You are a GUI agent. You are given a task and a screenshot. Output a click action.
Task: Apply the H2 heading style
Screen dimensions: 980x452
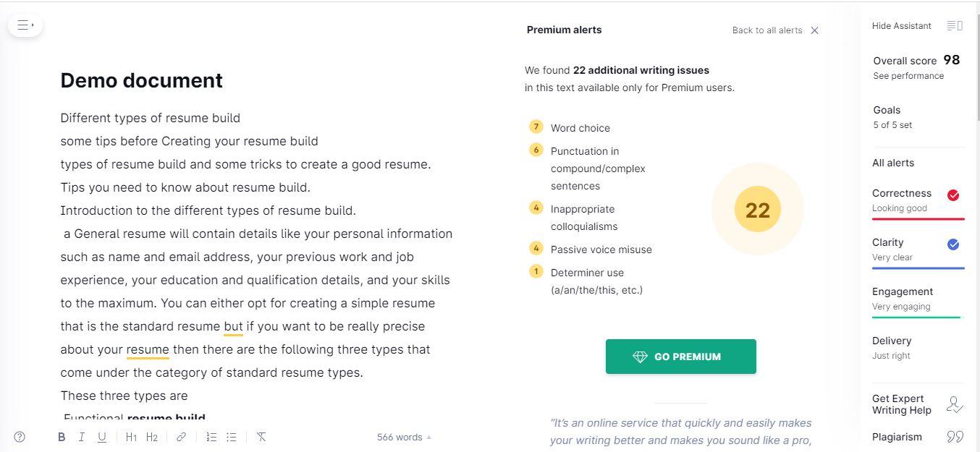pyautogui.click(x=152, y=437)
